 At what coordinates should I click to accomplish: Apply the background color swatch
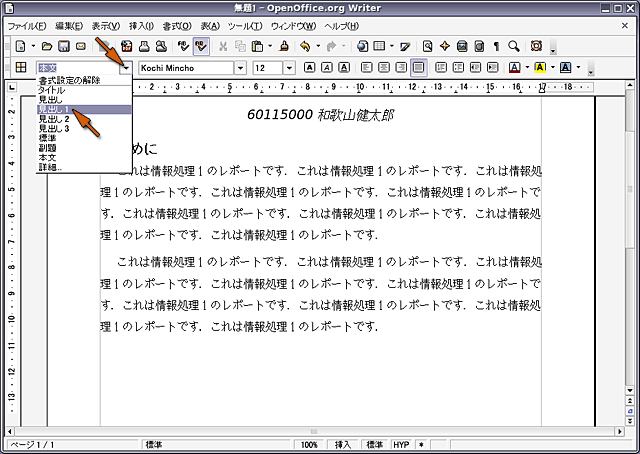coord(566,67)
